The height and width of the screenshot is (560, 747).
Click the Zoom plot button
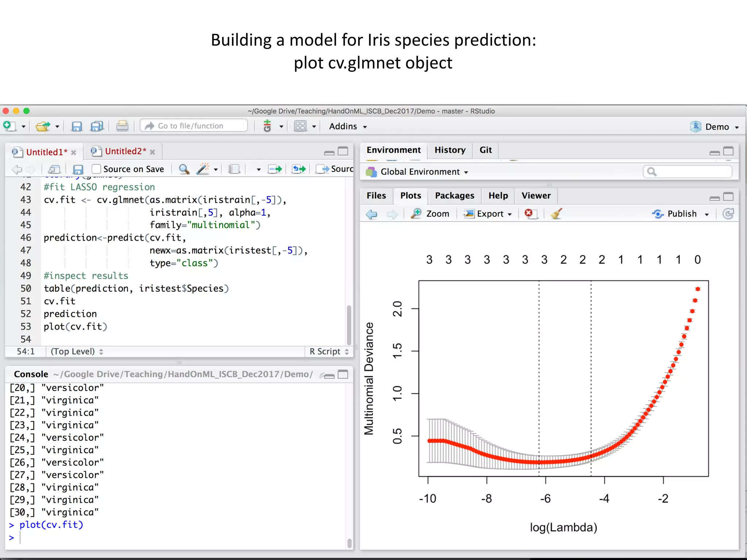pyautogui.click(x=430, y=214)
